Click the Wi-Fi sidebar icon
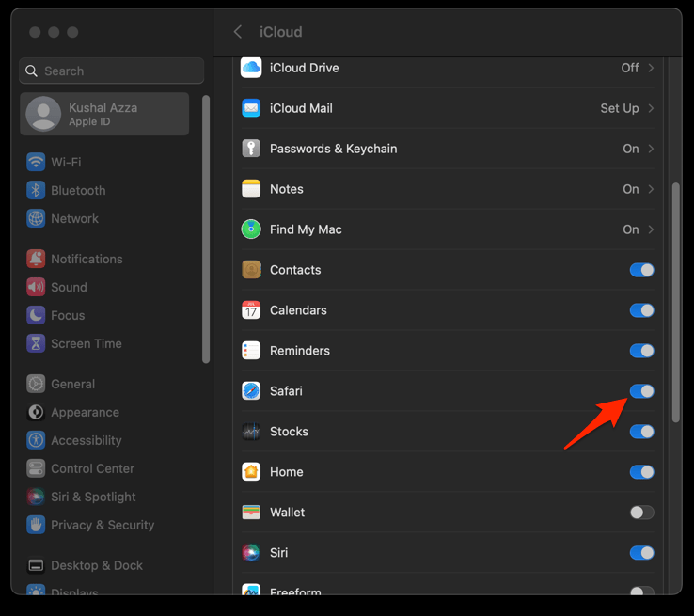The height and width of the screenshot is (616, 694). pos(36,162)
